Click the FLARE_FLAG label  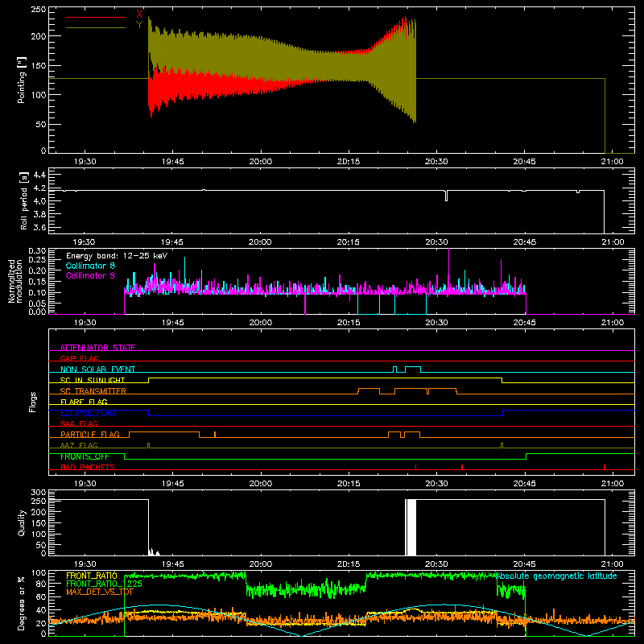pos(84,402)
